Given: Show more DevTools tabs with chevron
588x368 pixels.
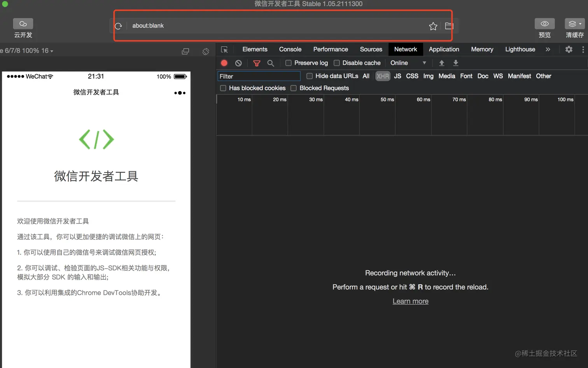Looking at the screenshot, I should click(x=548, y=49).
